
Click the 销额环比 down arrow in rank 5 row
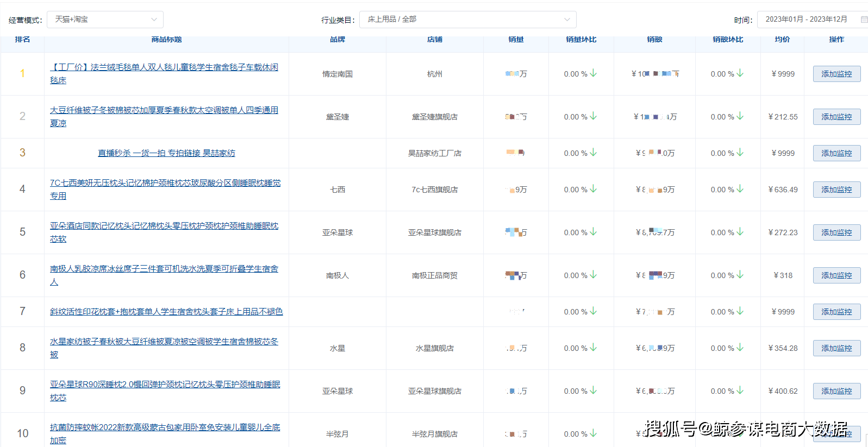pos(740,232)
